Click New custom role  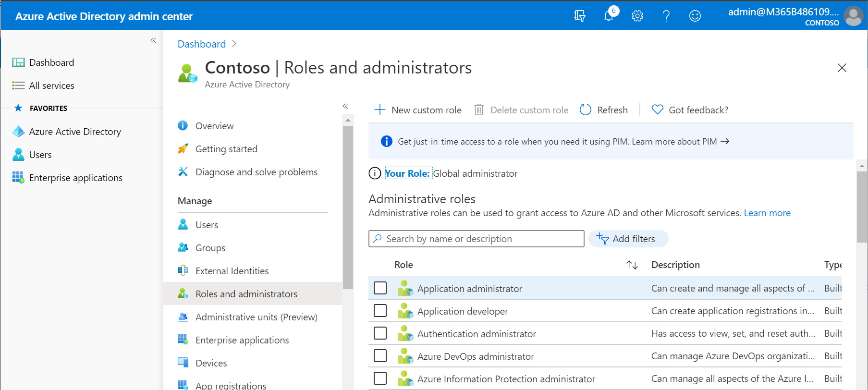[x=418, y=110]
